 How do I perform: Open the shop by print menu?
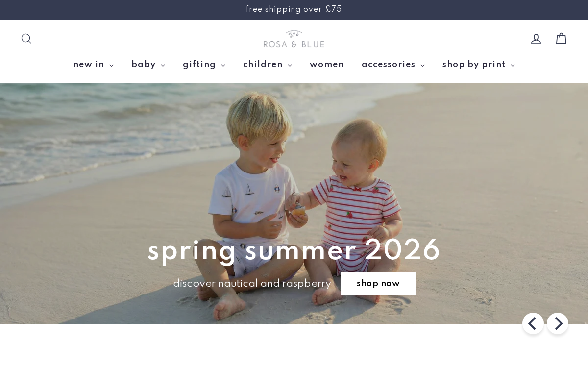click(479, 65)
